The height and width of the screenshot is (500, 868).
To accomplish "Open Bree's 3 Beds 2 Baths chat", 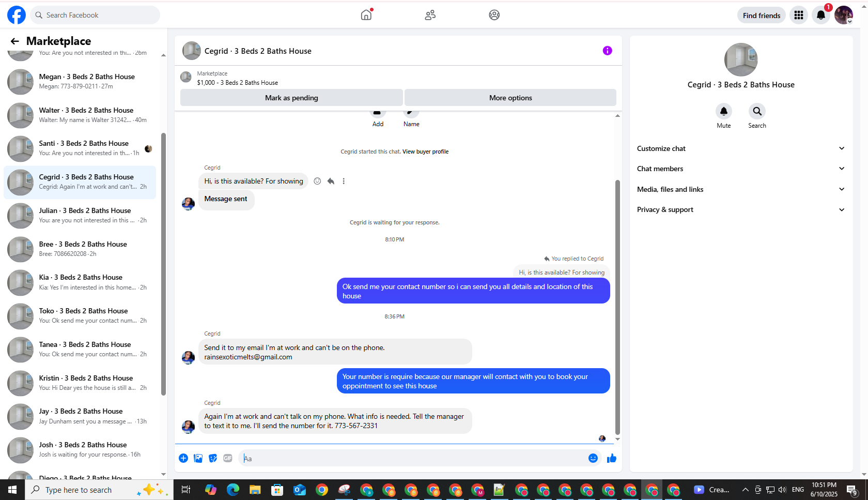I will click(x=80, y=249).
